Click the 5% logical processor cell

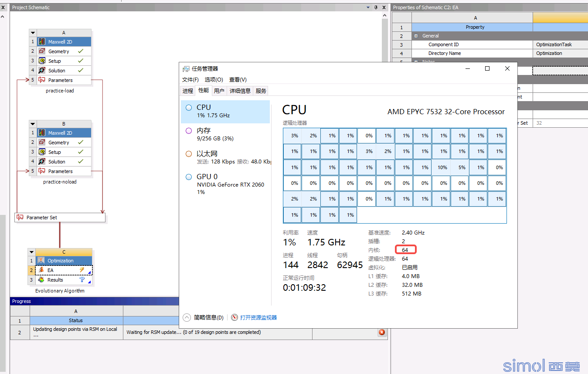460,167
